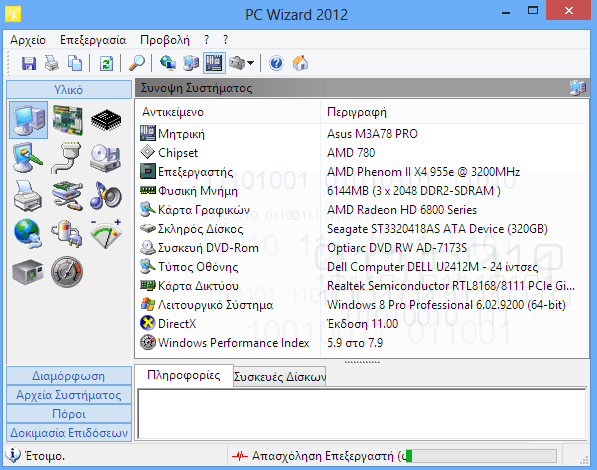Select the Φυσική Μνήμη row
The height and width of the screenshot is (470, 597).
point(362,191)
